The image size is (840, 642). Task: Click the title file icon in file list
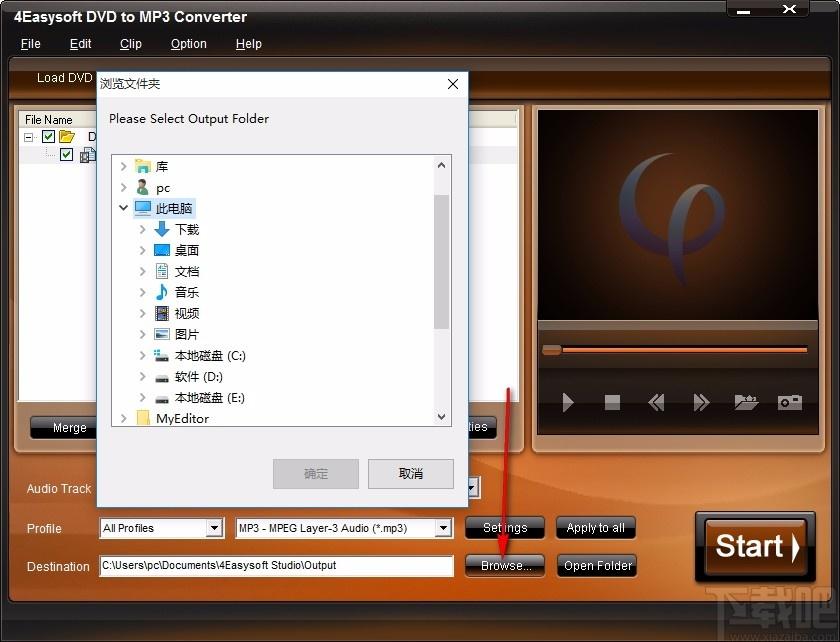[x=87, y=155]
